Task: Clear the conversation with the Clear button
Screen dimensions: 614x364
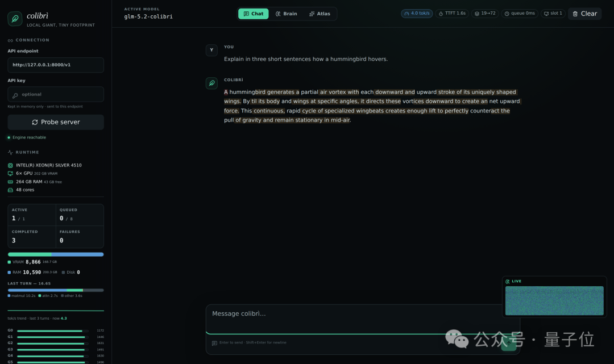Action: [x=584, y=14]
